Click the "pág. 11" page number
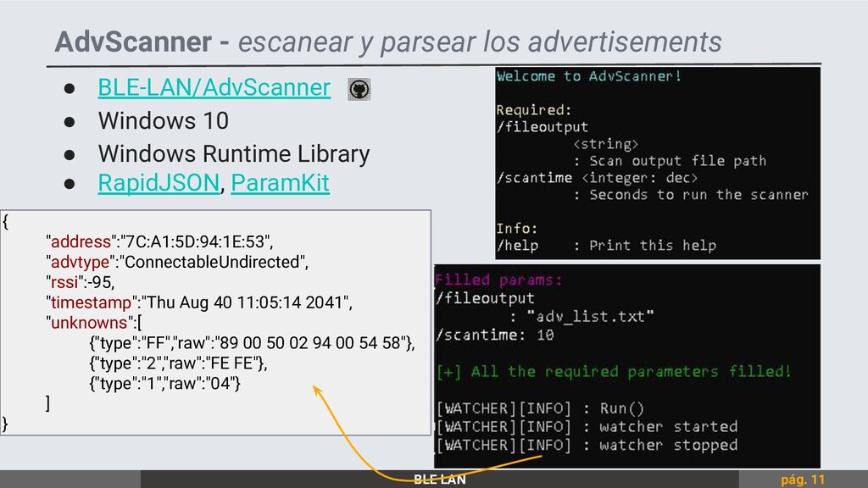The width and height of the screenshot is (868, 488). tap(803, 480)
